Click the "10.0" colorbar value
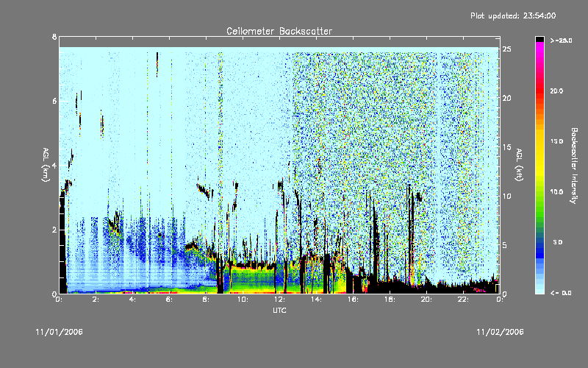This screenshot has height=368, width=588. (556, 192)
